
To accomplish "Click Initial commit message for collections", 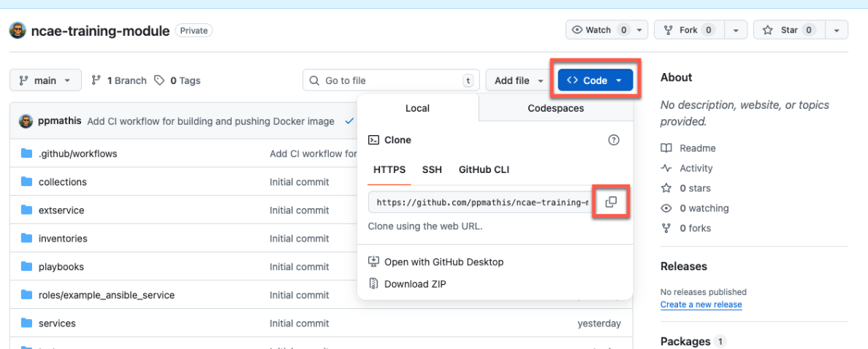I will coord(300,182).
